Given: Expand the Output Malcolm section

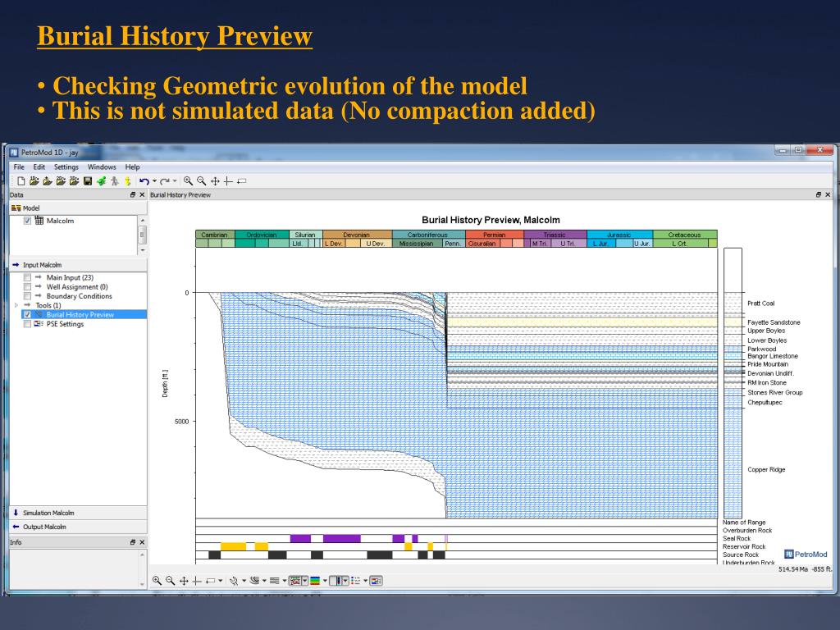Looking at the screenshot, I should pos(78,527).
